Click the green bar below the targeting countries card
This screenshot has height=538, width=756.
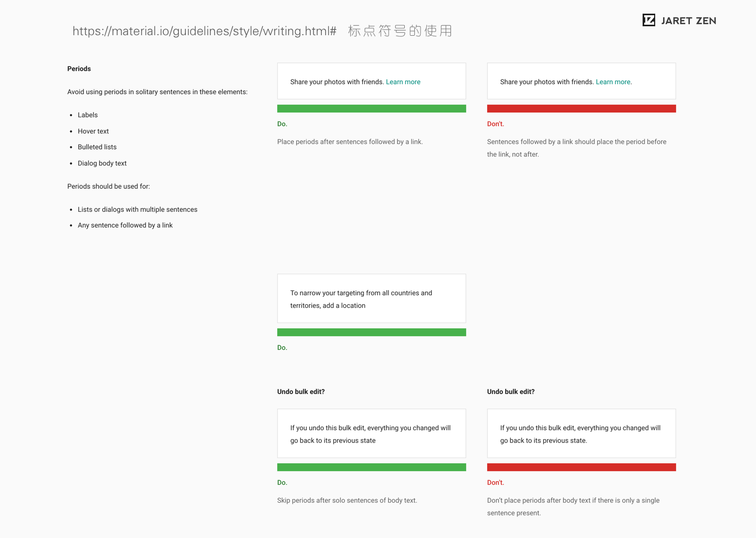371,332
